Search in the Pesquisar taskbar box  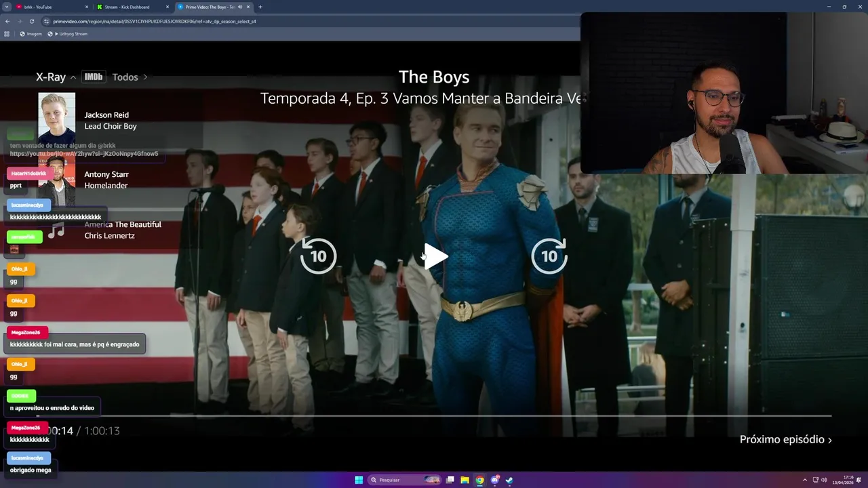(x=405, y=480)
